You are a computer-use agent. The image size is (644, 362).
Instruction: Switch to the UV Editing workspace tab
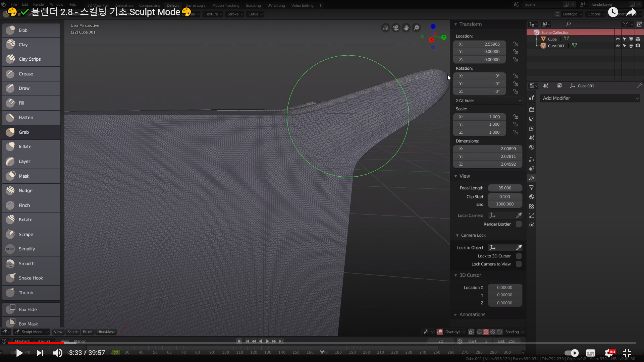coord(276,5)
